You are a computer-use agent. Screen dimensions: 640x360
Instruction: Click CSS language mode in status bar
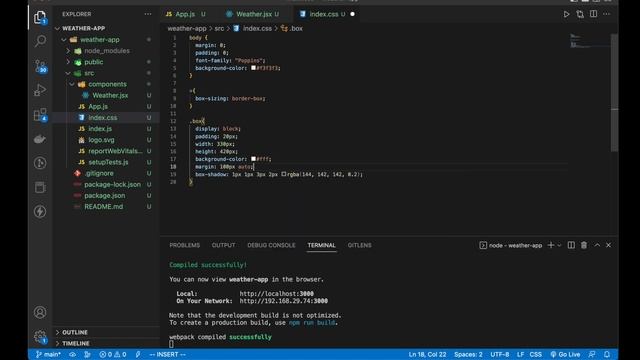pyautogui.click(x=536, y=354)
